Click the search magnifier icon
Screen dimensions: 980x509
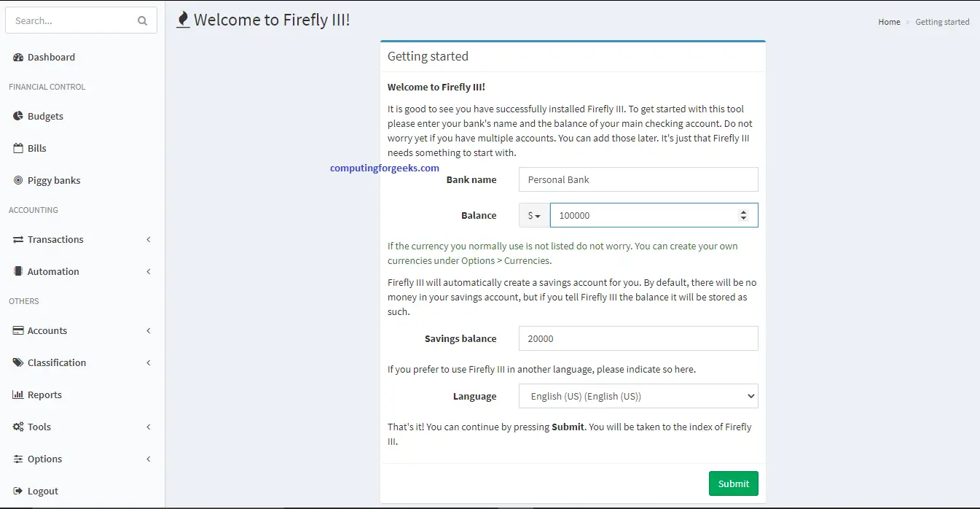coord(143,20)
